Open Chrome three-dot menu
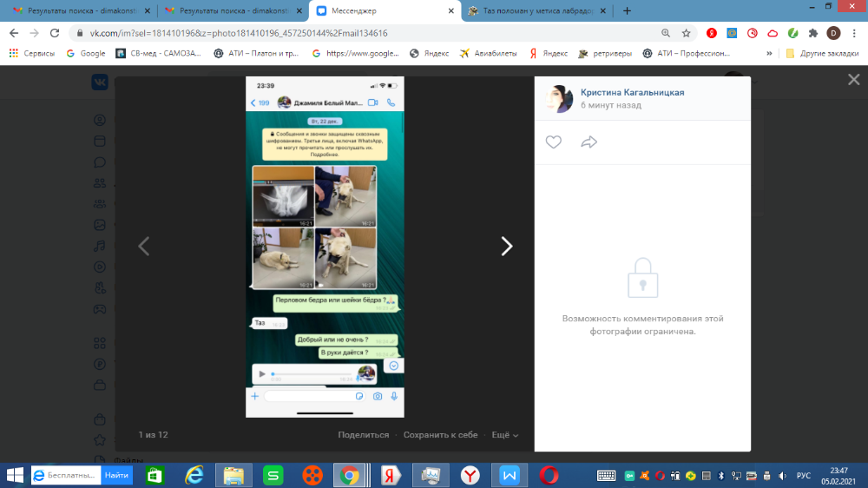Screen dimensions: 868x488 (854, 33)
